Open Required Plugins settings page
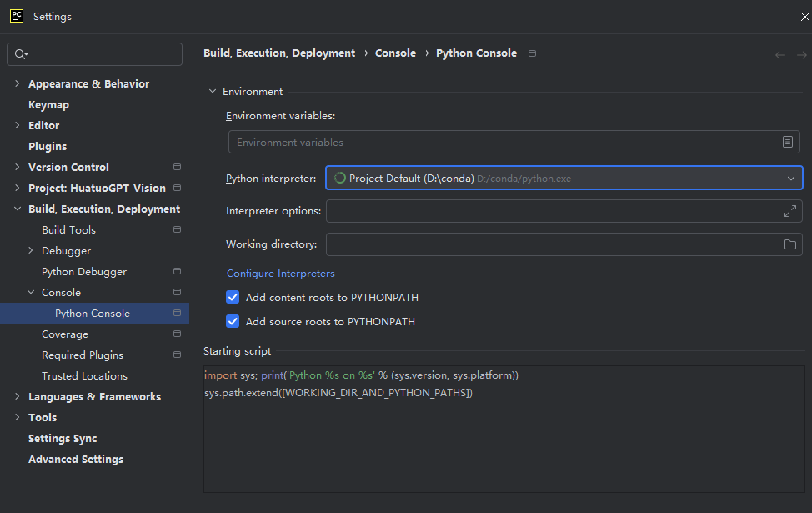The height and width of the screenshot is (513, 812). pyautogui.click(x=83, y=355)
